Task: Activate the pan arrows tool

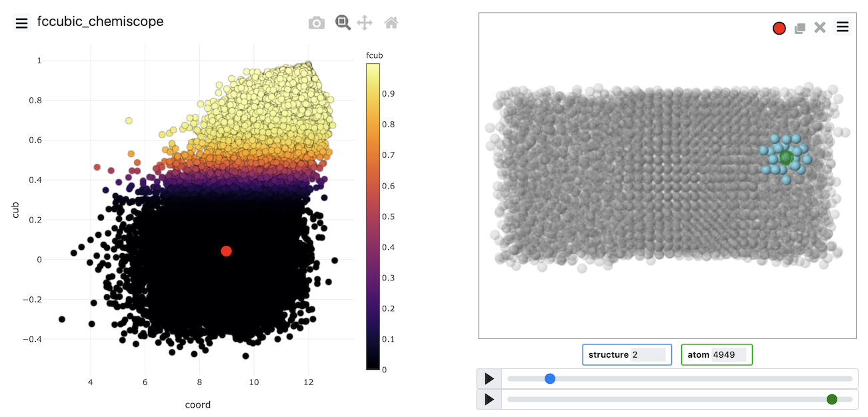Action: pyautogui.click(x=365, y=23)
